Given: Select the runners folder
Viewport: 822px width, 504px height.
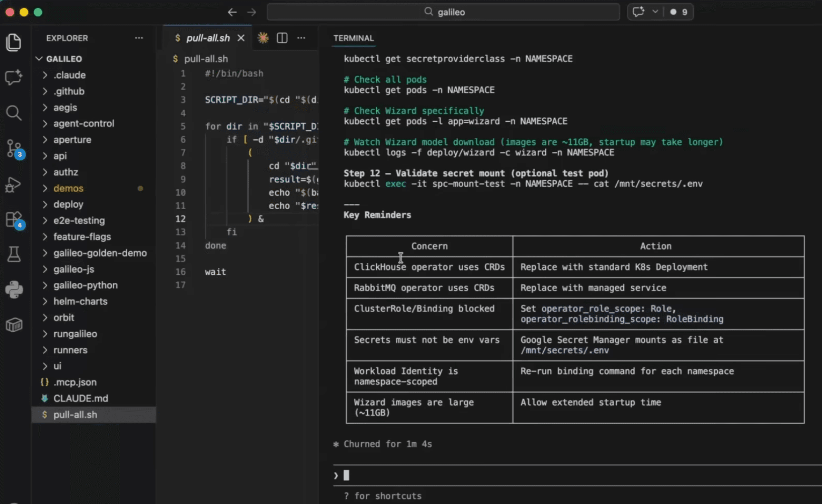Looking at the screenshot, I should 93,350.
